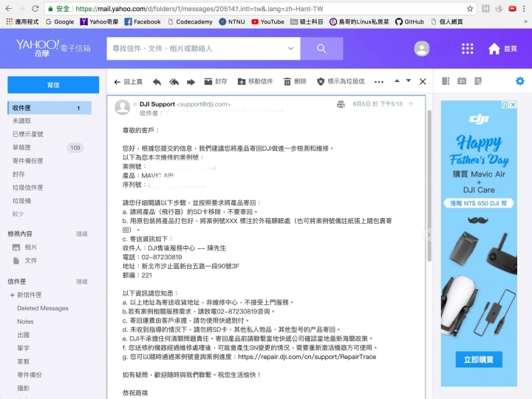Screen dimensions: 532x399
Task: Collapse the right side panel chevron
Action: [x=429, y=234]
